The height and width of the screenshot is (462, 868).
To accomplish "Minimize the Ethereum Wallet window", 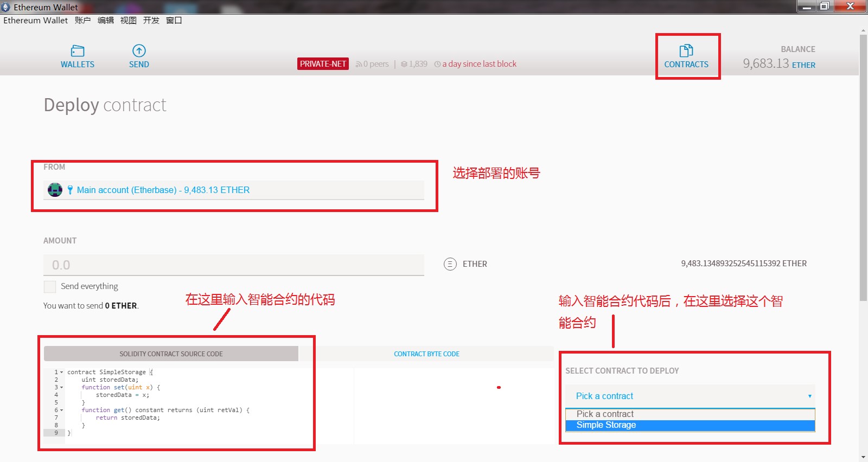I will (806, 7).
